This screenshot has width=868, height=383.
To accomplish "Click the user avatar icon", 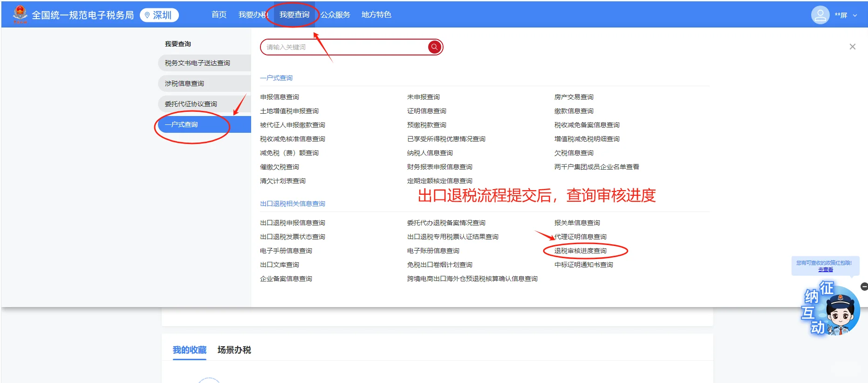I will (x=820, y=15).
